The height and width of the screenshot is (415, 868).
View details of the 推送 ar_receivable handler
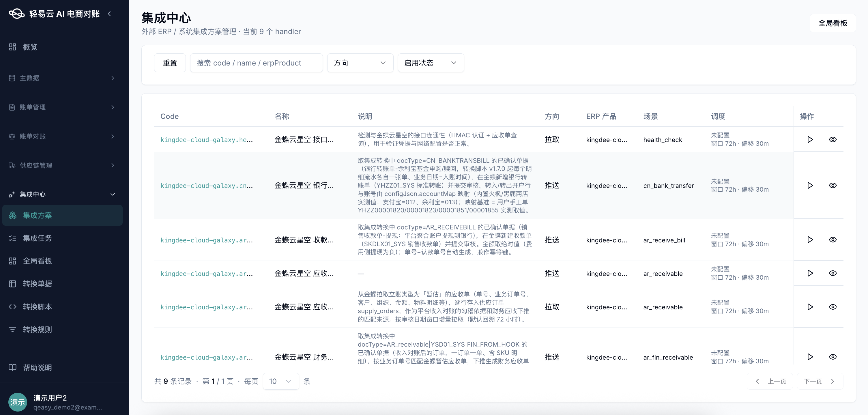833,273
